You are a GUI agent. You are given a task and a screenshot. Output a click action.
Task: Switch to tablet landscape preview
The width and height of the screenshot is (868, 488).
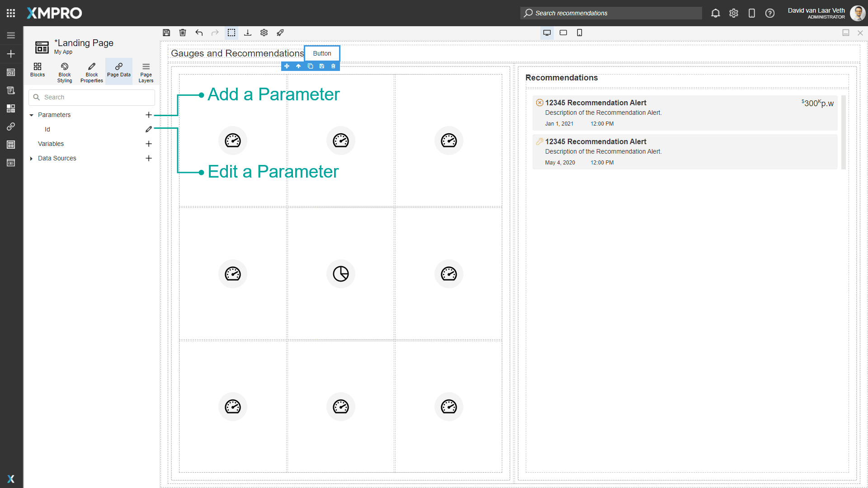(563, 33)
